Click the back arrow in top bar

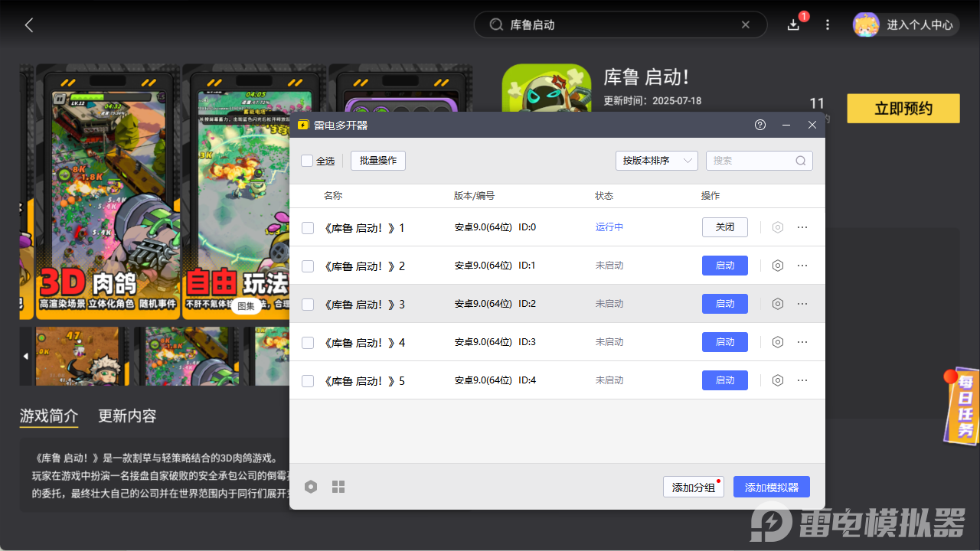coord(29,24)
